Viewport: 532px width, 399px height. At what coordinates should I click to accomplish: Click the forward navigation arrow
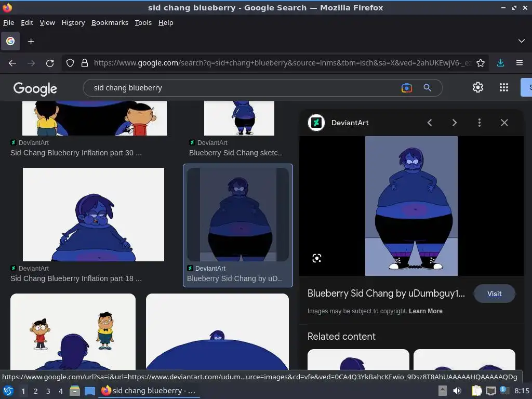point(31,63)
